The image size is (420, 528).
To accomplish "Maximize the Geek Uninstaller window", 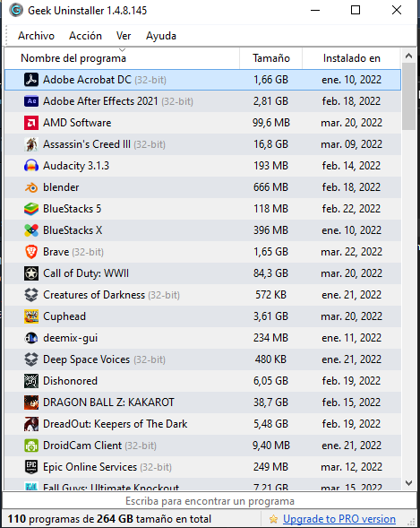I will 356,10.
